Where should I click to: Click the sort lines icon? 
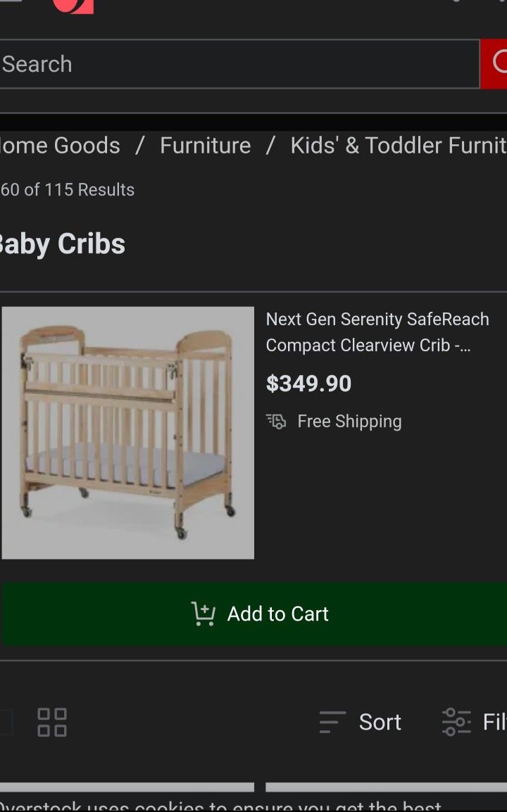(332, 722)
